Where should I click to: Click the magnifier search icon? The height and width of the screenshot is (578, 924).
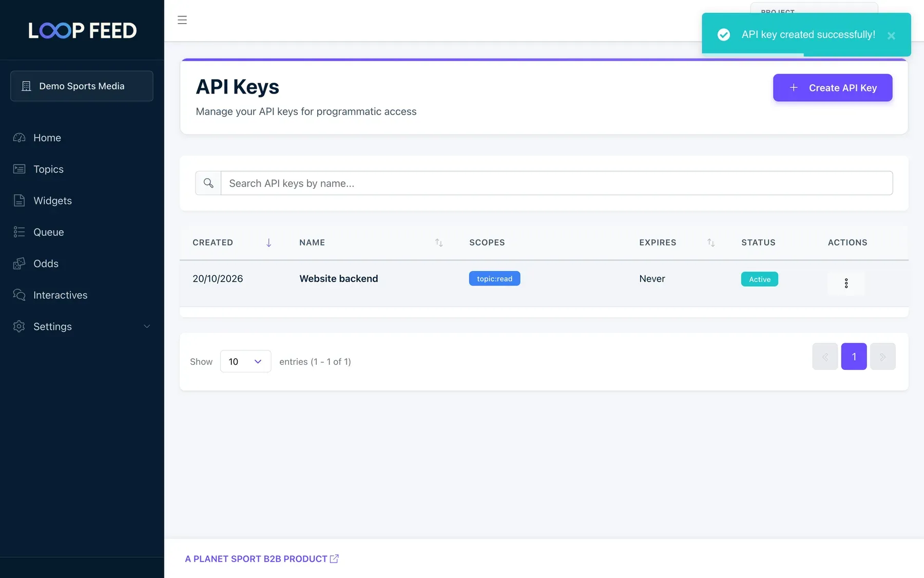point(208,183)
